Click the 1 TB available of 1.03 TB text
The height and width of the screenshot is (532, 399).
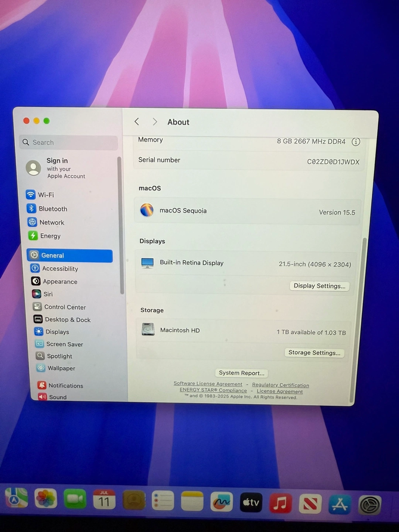point(311,332)
